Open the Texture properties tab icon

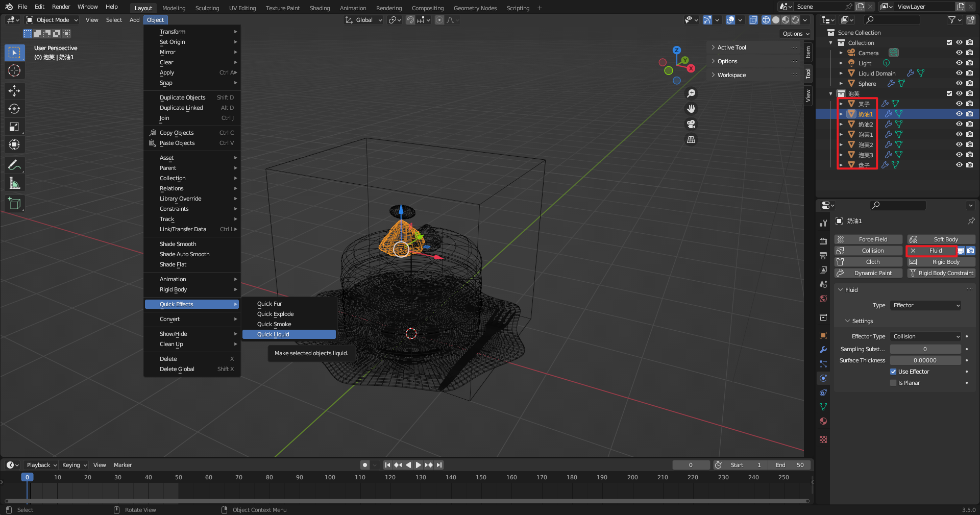823,439
